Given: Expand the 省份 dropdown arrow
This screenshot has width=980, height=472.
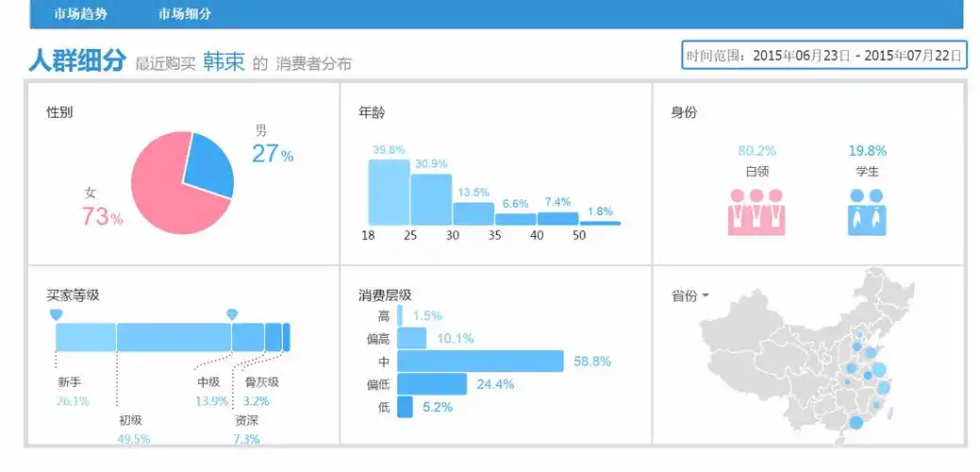Looking at the screenshot, I should click(706, 295).
